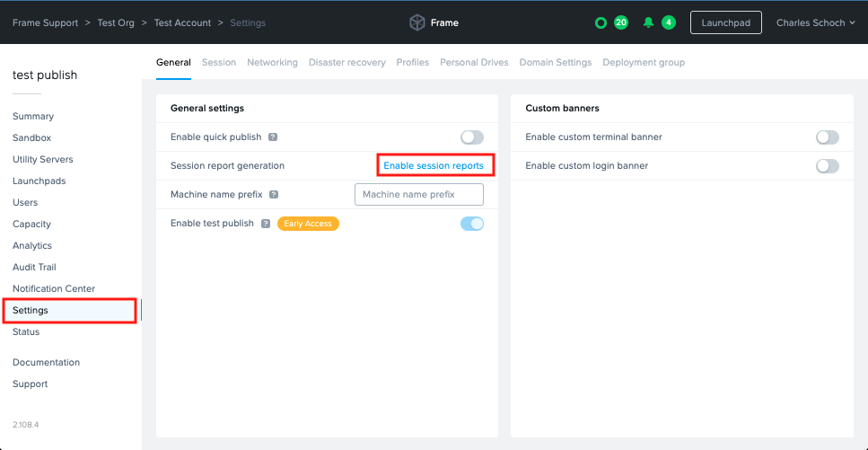Toggle Enable custom login banner switch
The height and width of the screenshot is (450, 868).
[x=828, y=165]
